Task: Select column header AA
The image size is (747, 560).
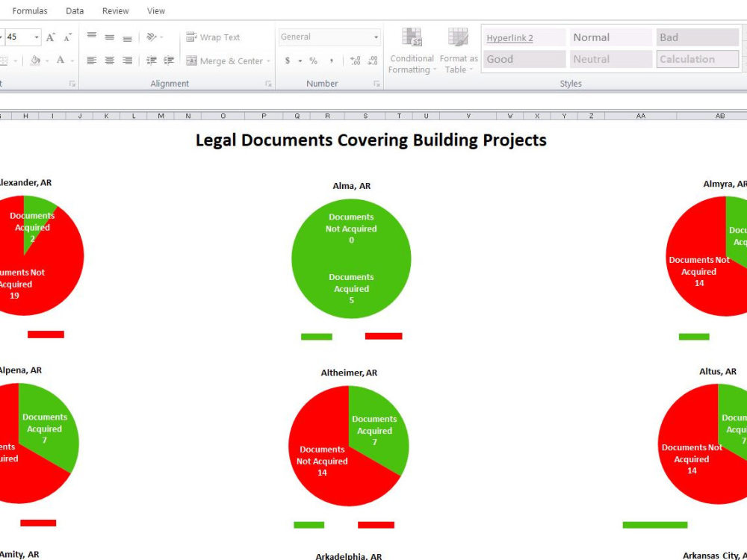Action: [x=640, y=116]
